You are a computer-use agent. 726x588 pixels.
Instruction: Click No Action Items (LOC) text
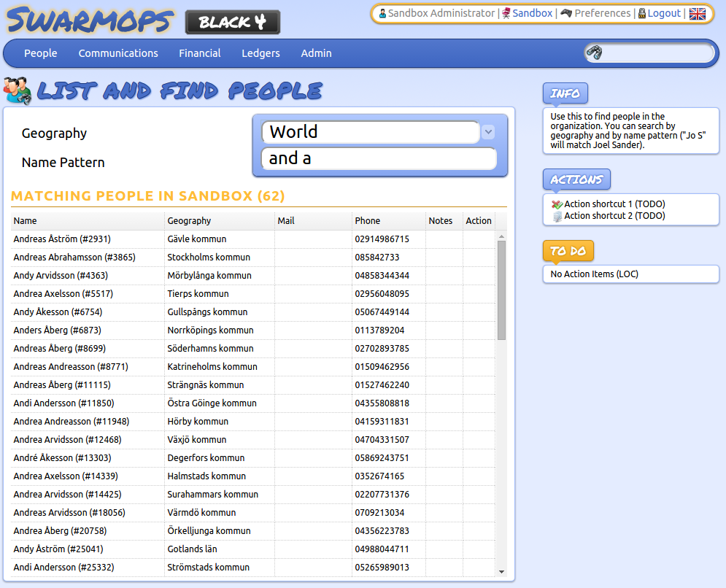pyautogui.click(x=595, y=274)
